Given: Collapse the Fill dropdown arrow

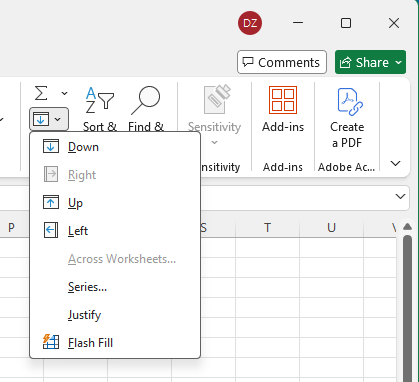Looking at the screenshot, I should tap(58, 119).
